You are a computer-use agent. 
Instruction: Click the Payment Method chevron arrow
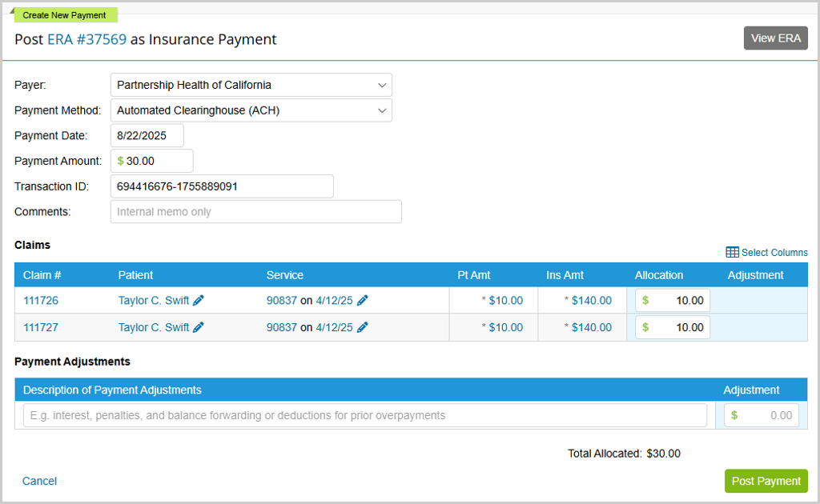click(382, 110)
